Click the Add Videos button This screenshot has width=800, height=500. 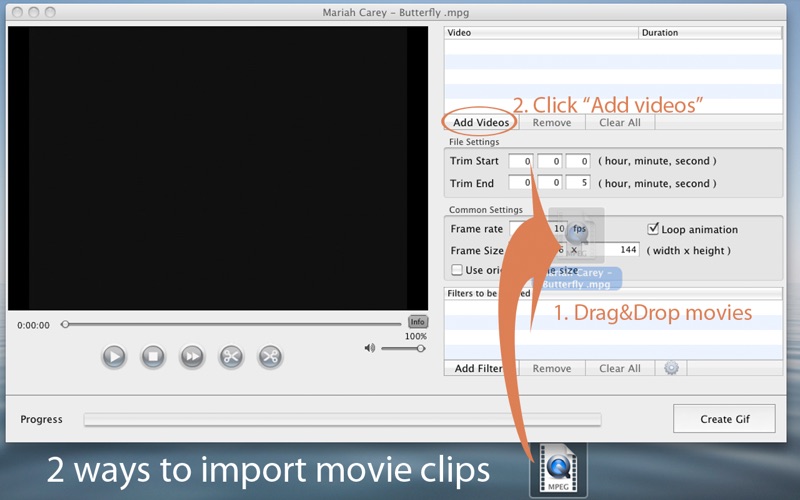pyautogui.click(x=481, y=123)
